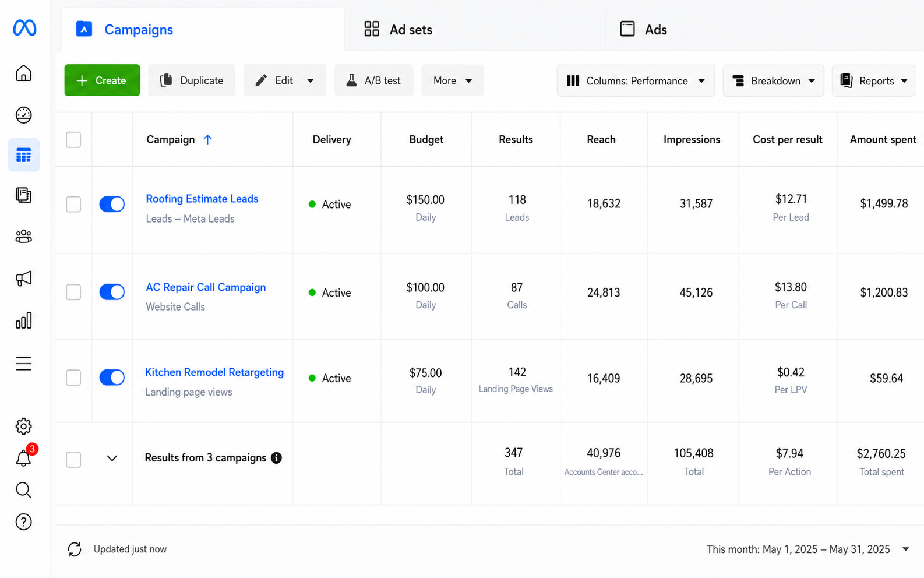Image resolution: width=924 pixels, height=578 pixels.
Task: Click the refresh icon beside Updated just now
Action: pos(75,549)
